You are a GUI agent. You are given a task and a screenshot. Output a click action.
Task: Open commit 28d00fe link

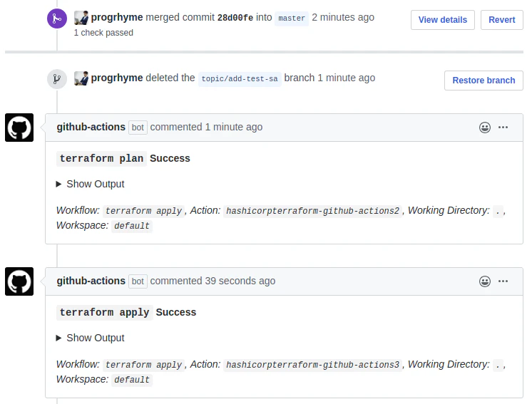click(235, 18)
